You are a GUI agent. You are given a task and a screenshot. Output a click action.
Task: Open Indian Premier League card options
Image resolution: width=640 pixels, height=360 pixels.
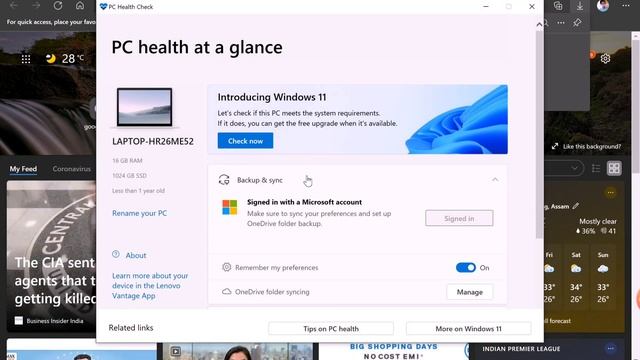(x=611, y=349)
